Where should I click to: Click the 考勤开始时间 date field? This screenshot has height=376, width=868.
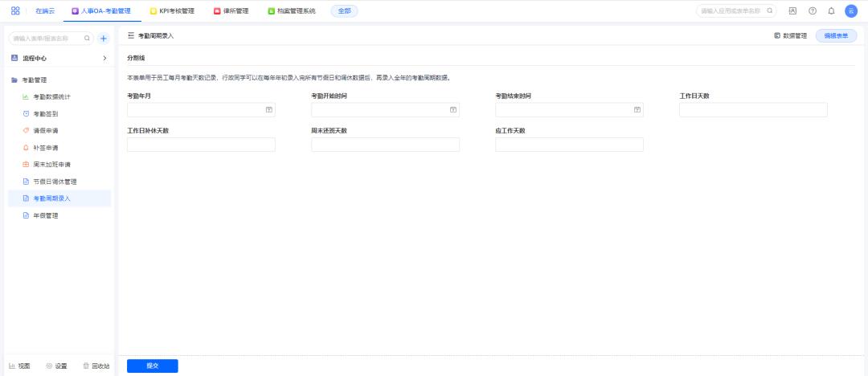coord(385,109)
